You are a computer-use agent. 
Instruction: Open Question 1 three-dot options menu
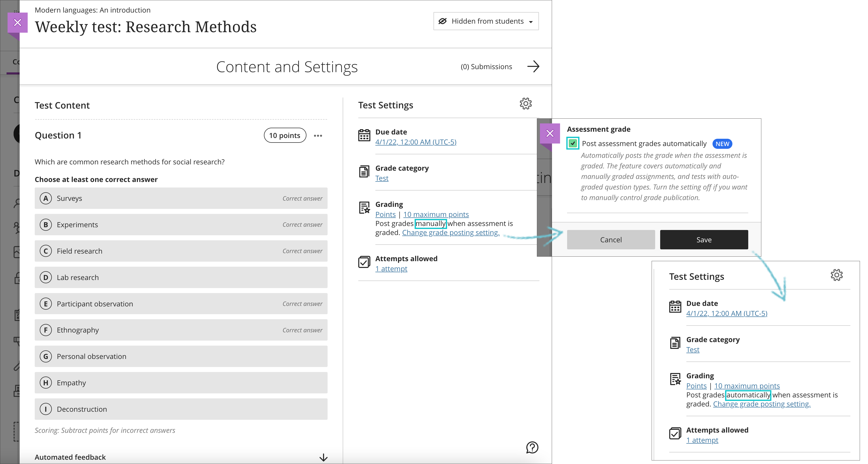(318, 136)
